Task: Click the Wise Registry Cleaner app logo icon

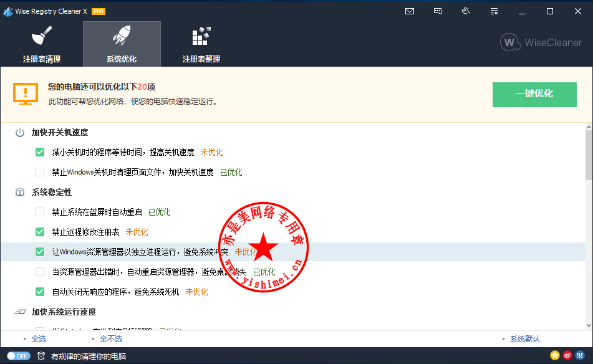Action: [8, 11]
